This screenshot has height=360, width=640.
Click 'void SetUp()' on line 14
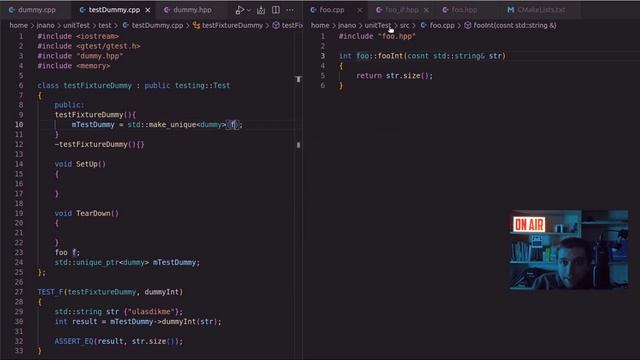(80, 164)
